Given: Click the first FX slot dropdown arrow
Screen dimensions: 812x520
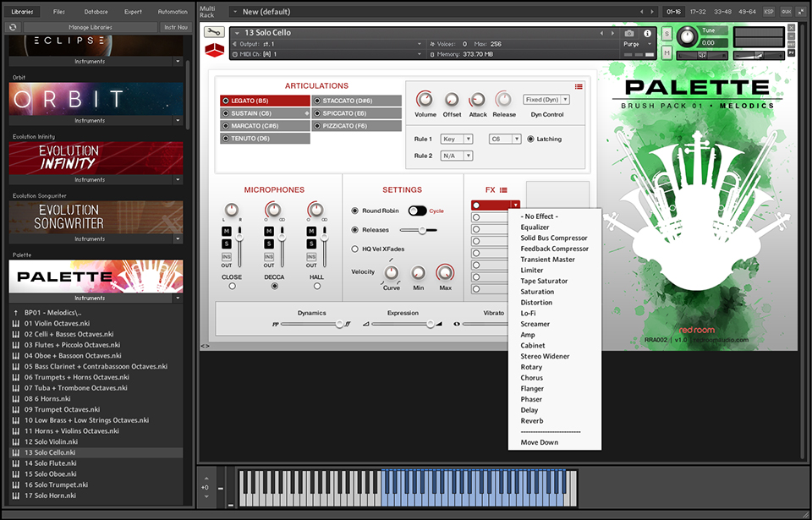Looking at the screenshot, I should tap(515, 205).
